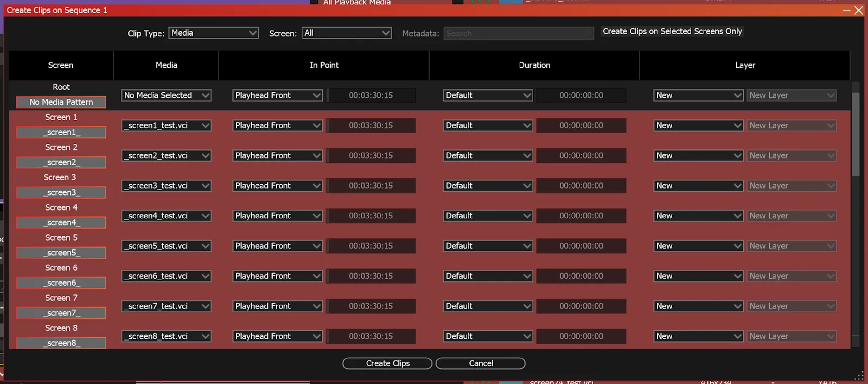Click the dialog resize grip icon
Image resolution: width=868 pixels, height=384 pixels.
pyautogui.click(x=859, y=376)
